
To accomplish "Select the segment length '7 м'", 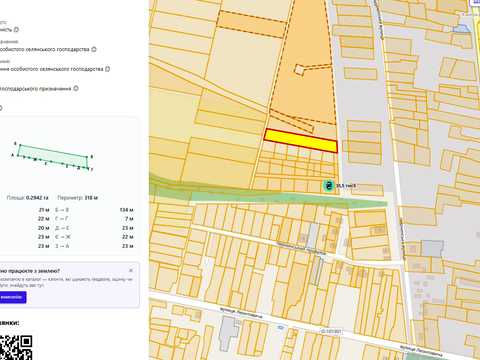I will 129,219.
